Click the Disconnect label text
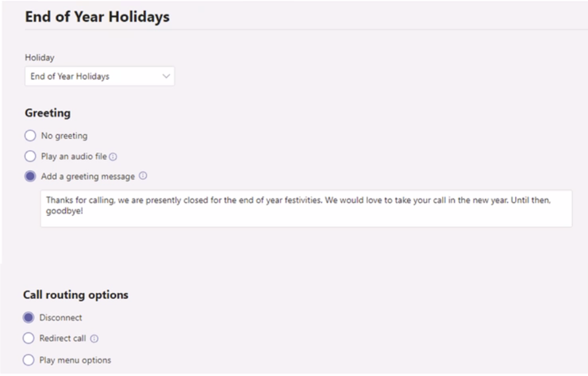 (61, 318)
